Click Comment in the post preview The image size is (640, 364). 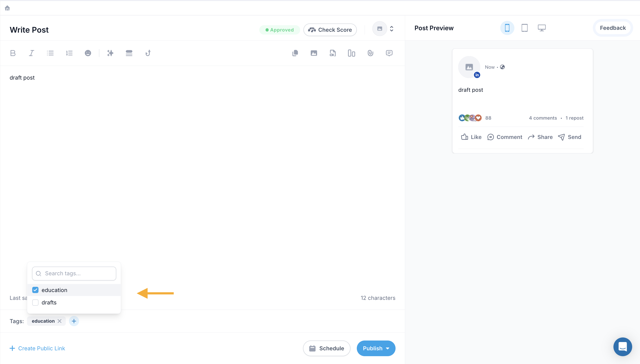click(505, 137)
